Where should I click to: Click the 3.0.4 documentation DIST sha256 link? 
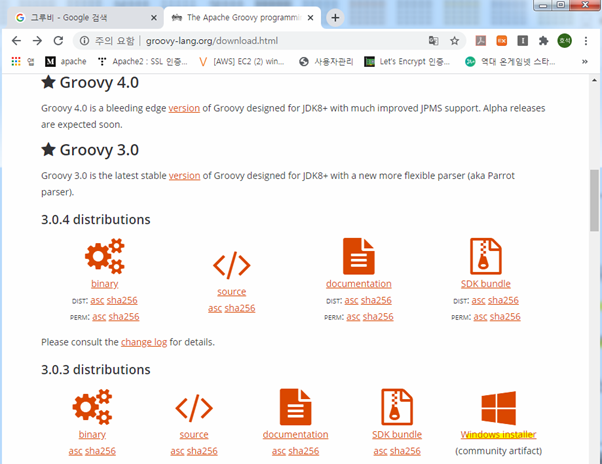tap(376, 300)
